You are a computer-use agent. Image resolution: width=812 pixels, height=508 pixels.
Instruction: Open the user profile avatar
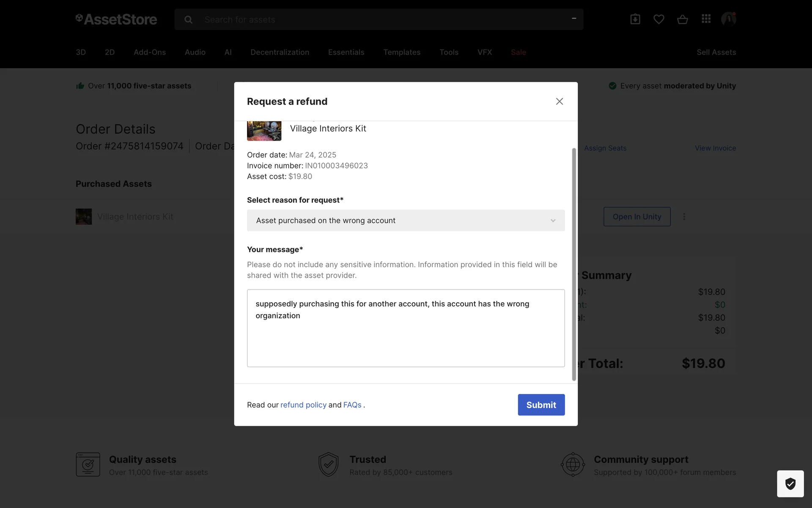728,19
